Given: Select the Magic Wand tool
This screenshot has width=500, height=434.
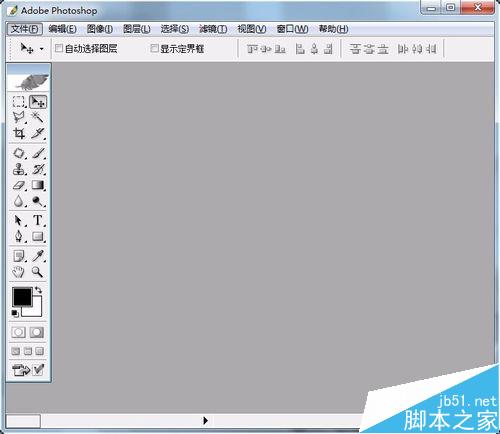Looking at the screenshot, I should point(37,117).
